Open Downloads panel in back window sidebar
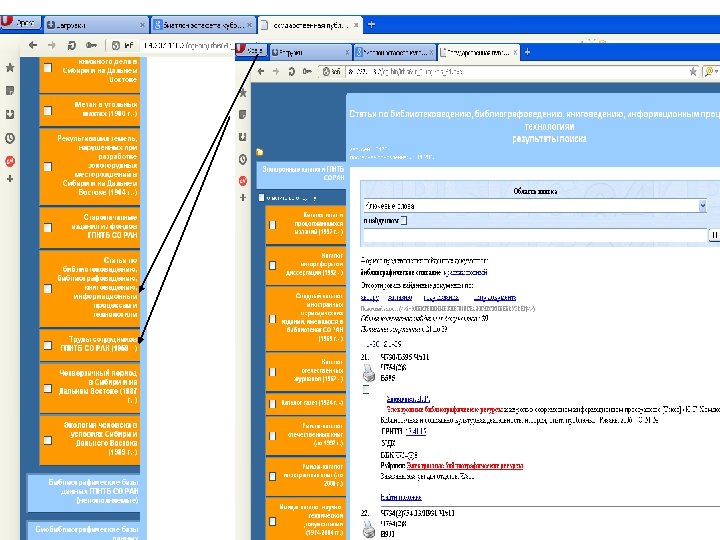 (10, 114)
